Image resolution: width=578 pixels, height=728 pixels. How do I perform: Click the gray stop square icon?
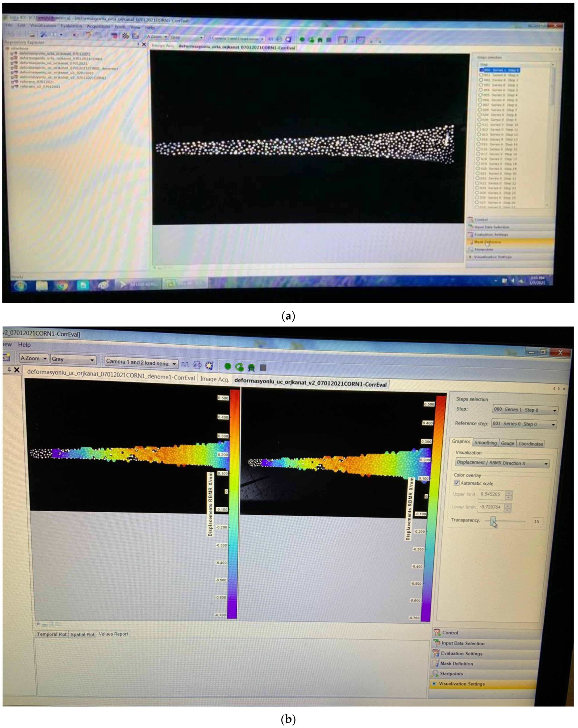[x=263, y=368]
